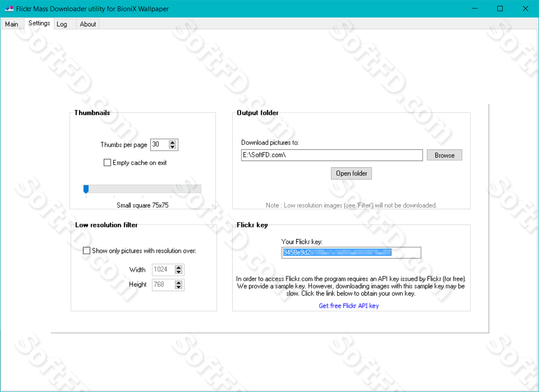
Task: Click the Width value field
Action: pos(163,270)
